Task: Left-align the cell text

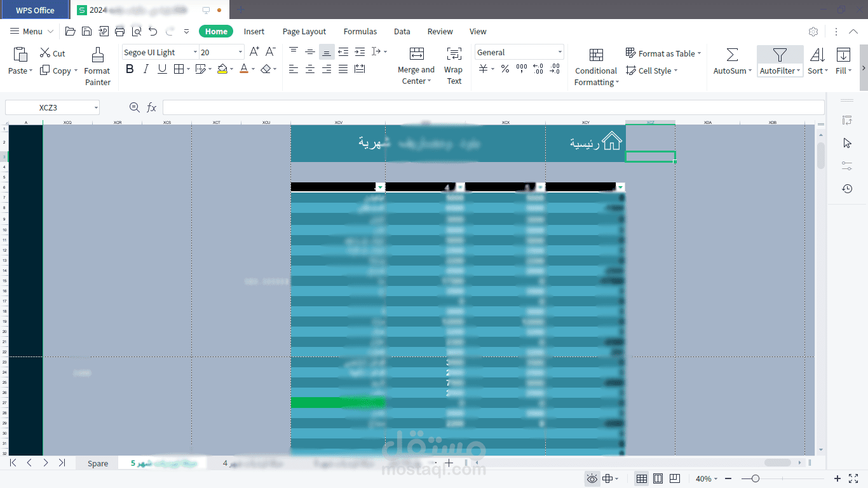Action: [x=293, y=69]
